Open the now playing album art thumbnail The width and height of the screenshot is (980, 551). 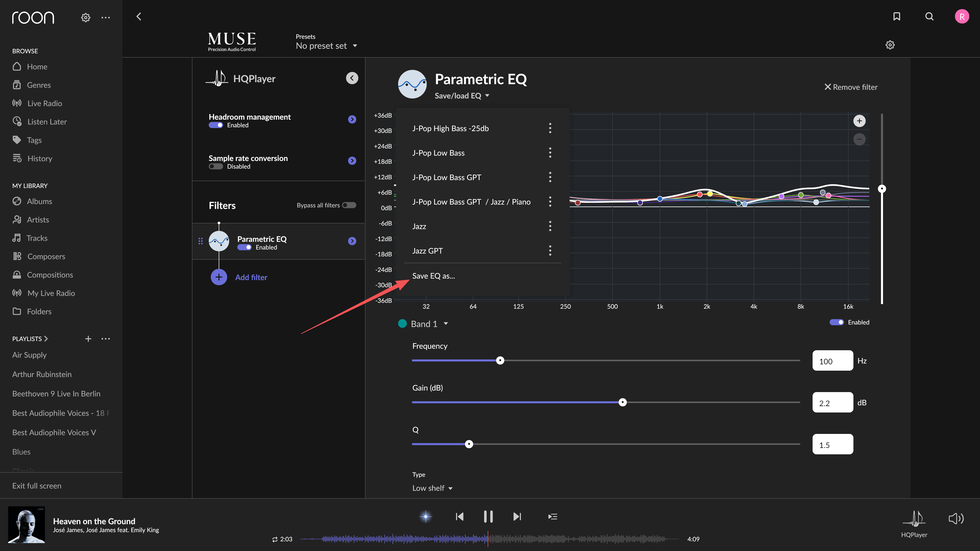26,524
